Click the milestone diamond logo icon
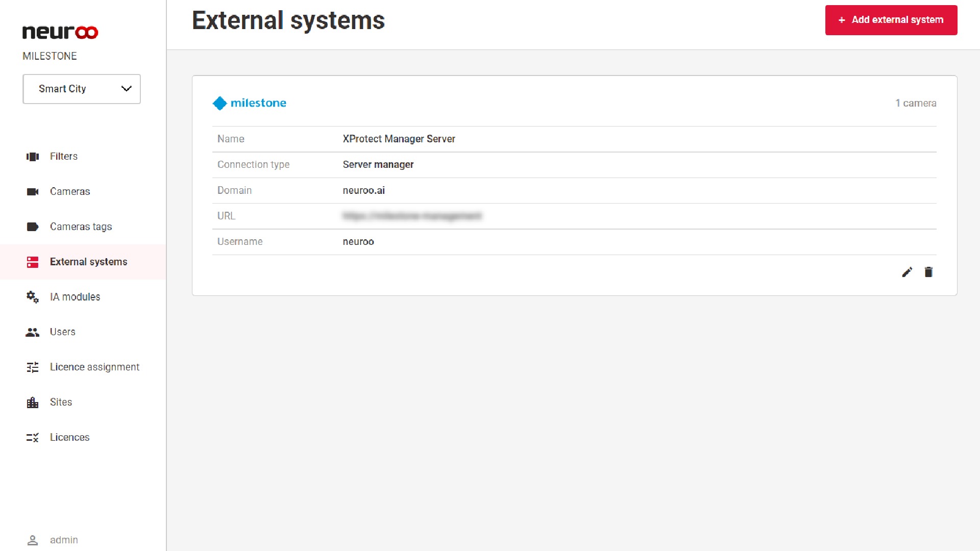The width and height of the screenshot is (980, 551). click(219, 104)
